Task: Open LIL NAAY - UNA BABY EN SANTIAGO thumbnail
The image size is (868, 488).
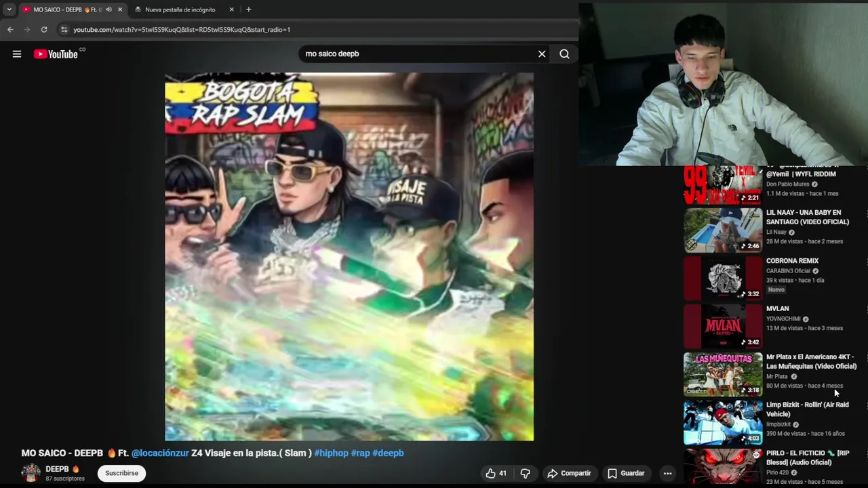Action: point(723,230)
